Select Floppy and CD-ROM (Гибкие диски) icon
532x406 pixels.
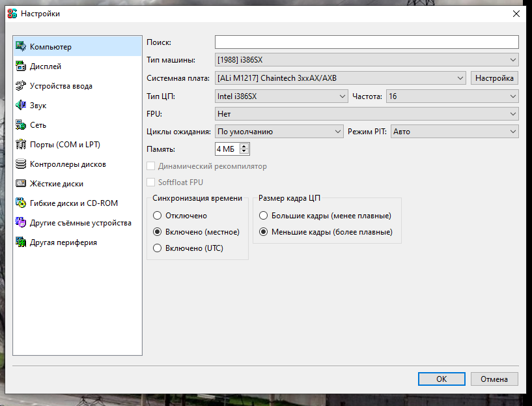[20, 203]
